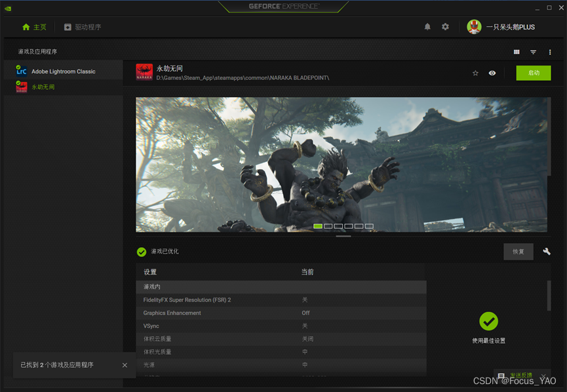Switch to the 驱动程序 drivers tab
Viewport: 567px width, 392px height.
(83, 27)
